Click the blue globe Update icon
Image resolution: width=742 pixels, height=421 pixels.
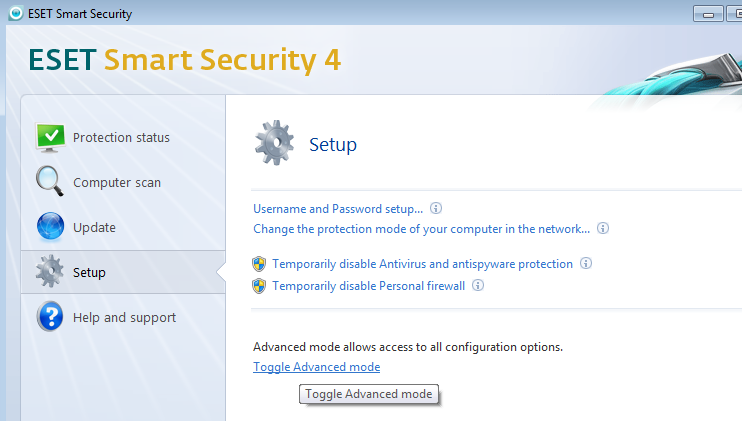(50, 227)
